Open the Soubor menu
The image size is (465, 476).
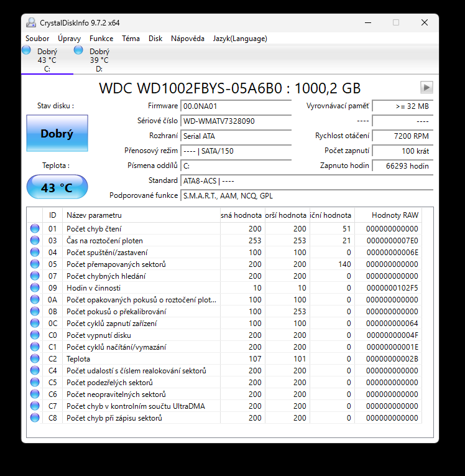tap(37, 39)
